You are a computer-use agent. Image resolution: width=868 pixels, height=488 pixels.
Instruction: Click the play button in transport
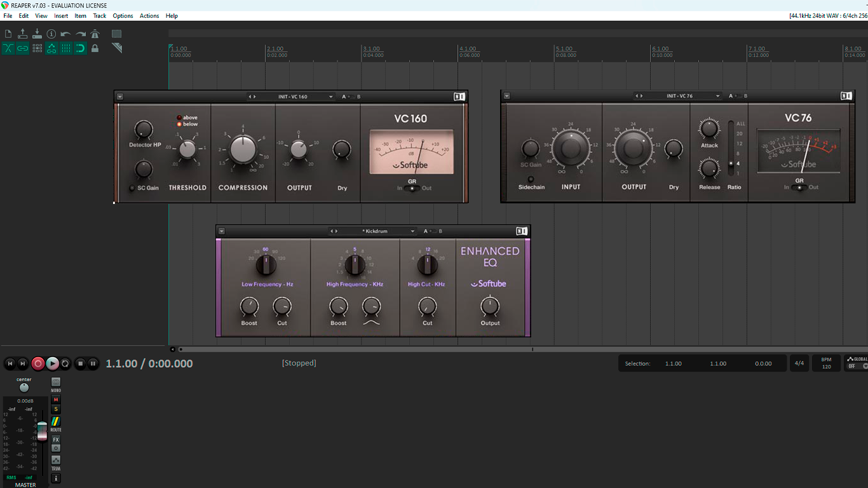coord(52,363)
